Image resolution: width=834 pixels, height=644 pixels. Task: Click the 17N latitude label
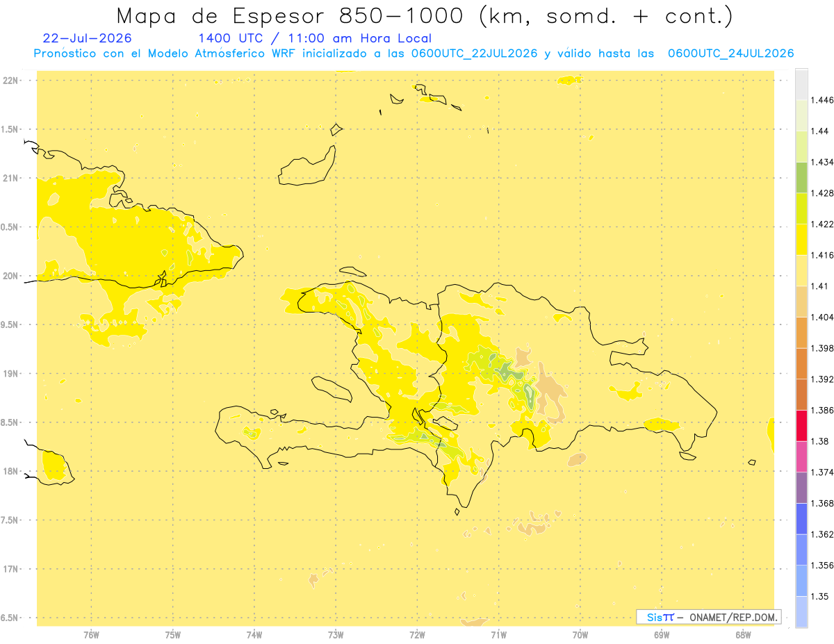pos(10,569)
